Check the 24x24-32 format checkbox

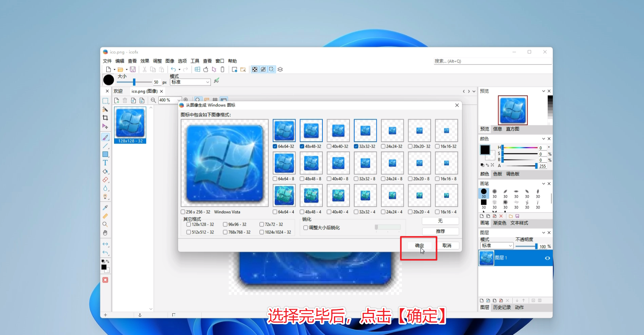point(383,146)
